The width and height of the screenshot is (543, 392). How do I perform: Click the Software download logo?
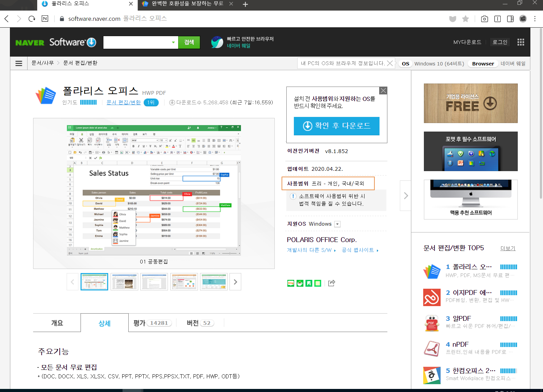73,42
